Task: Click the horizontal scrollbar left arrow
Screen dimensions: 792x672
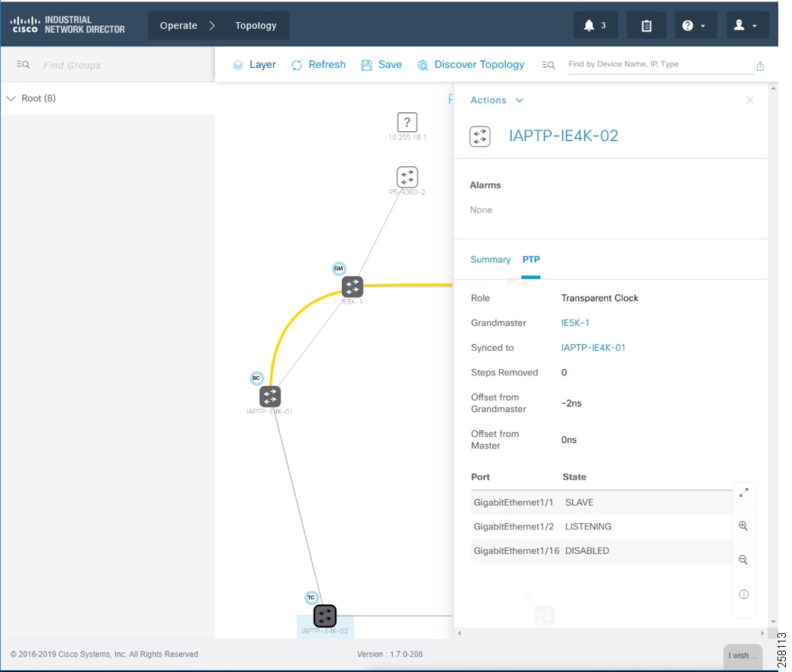Action: click(459, 633)
